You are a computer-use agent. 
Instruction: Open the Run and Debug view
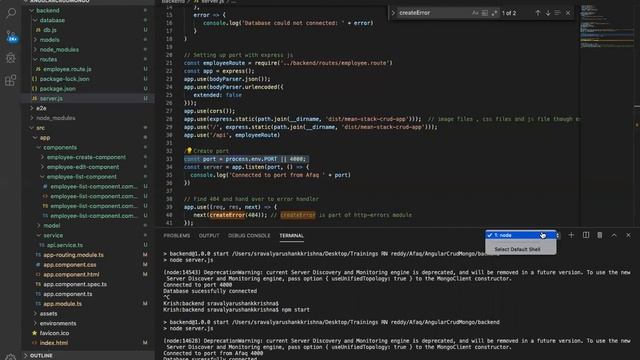(11, 58)
